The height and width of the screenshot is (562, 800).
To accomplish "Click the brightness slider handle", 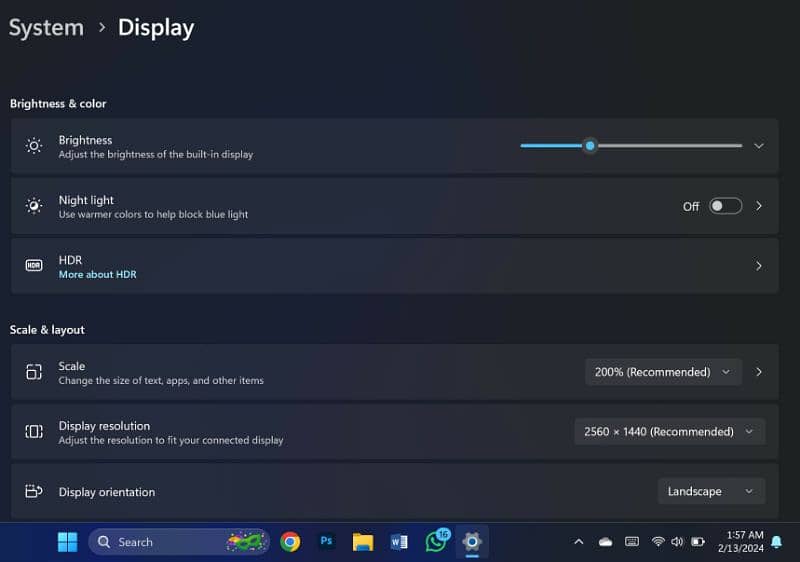I will point(590,146).
